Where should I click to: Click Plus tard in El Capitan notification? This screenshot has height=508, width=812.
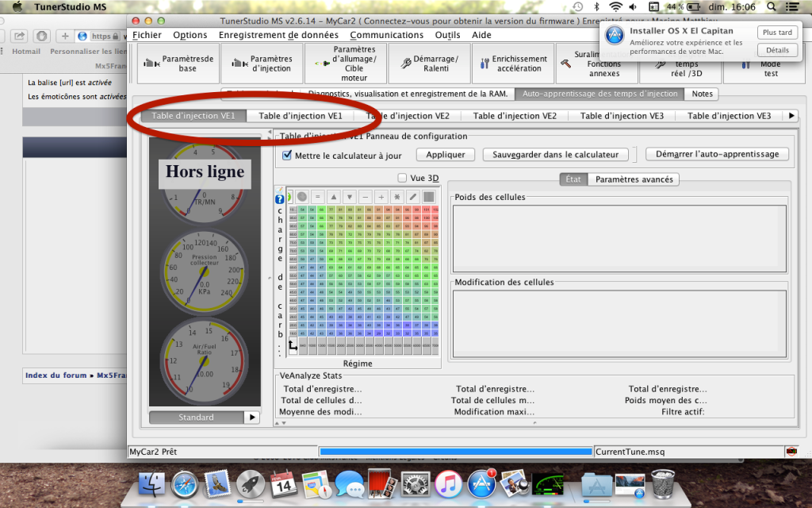(x=777, y=32)
